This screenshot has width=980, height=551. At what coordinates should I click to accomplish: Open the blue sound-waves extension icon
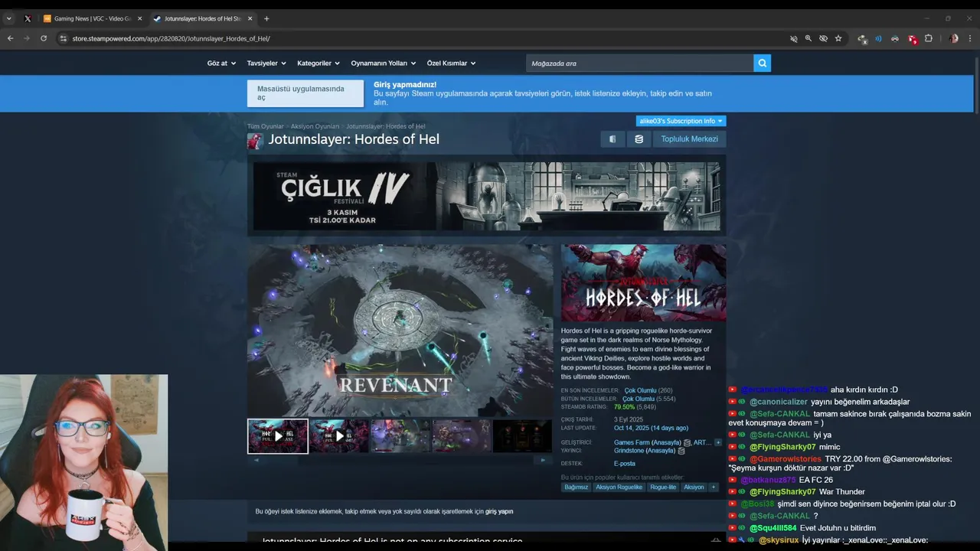(x=878, y=38)
